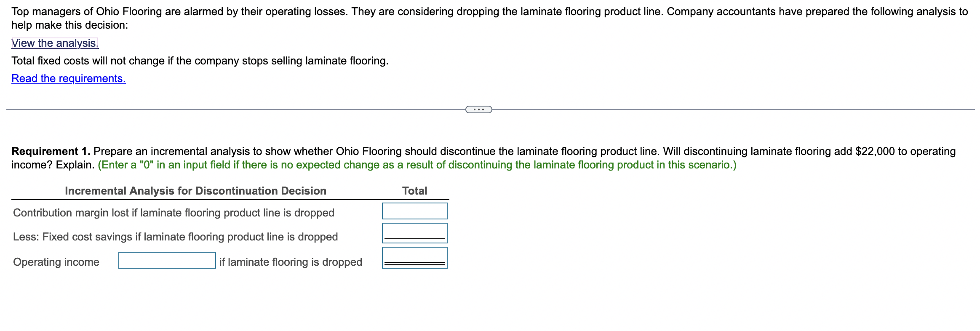The image size is (980, 331).
Task: Click the final Operating income result field
Action: pyautogui.click(x=414, y=257)
